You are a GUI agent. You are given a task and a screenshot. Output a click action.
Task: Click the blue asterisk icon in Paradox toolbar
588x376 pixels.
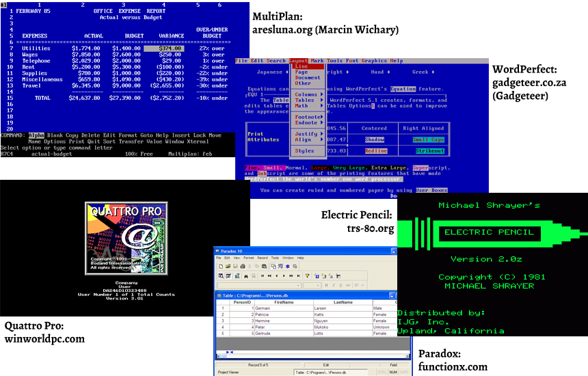point(288,267)
